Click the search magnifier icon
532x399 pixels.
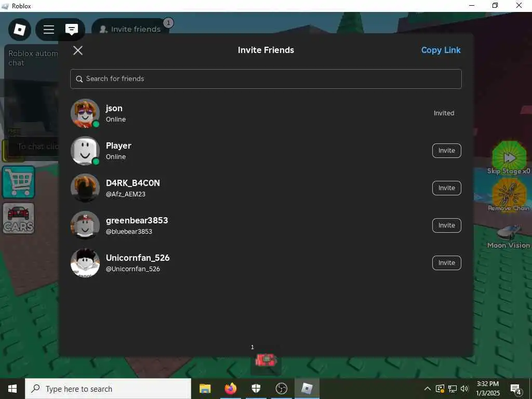(79, 79)
